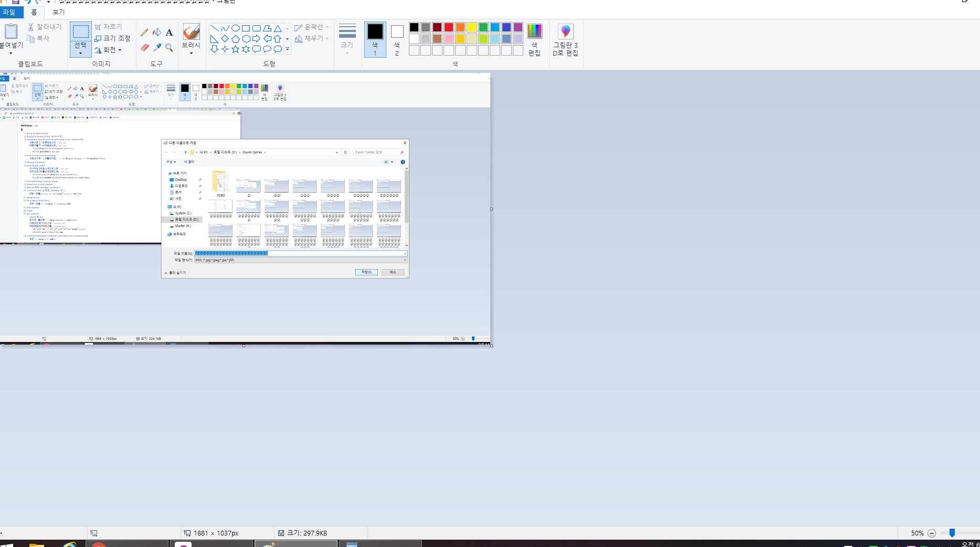
Task: Choose the Left arrow shape
Action: coord(267,39)
